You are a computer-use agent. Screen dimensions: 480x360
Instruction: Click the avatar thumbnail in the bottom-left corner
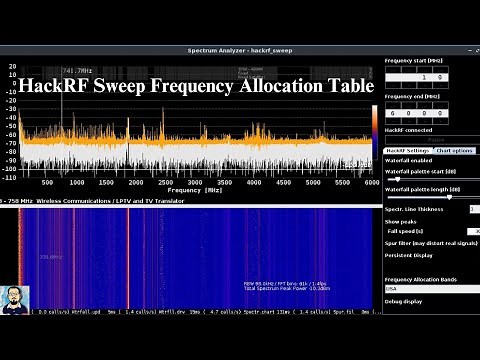(15, 300)
